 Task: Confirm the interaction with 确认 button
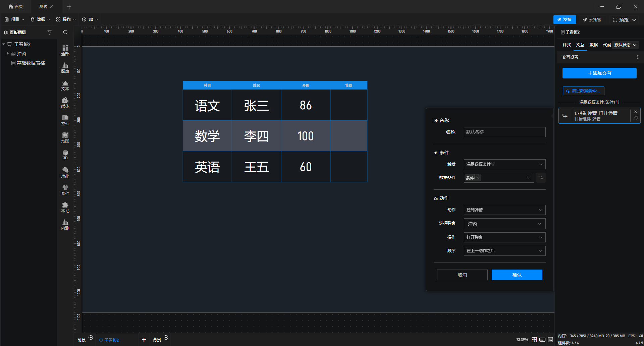pyautogui.click(x=517, y=275)
